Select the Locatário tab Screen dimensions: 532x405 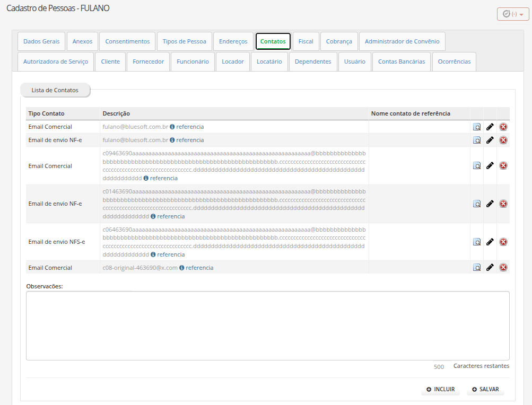(x=269, y=61)
